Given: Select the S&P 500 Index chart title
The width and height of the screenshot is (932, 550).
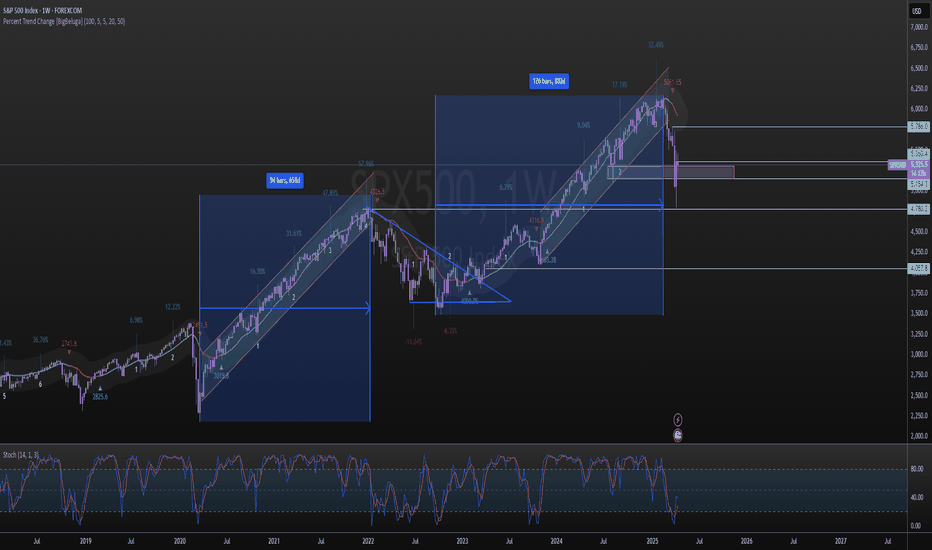Looking at the screenshot, I should point(43,11).
